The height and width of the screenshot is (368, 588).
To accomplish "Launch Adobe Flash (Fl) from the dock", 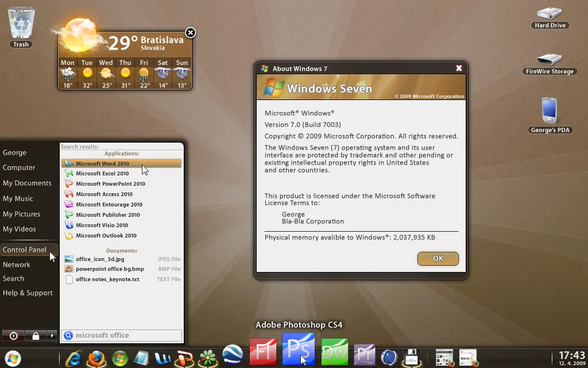I will [263, 352].
